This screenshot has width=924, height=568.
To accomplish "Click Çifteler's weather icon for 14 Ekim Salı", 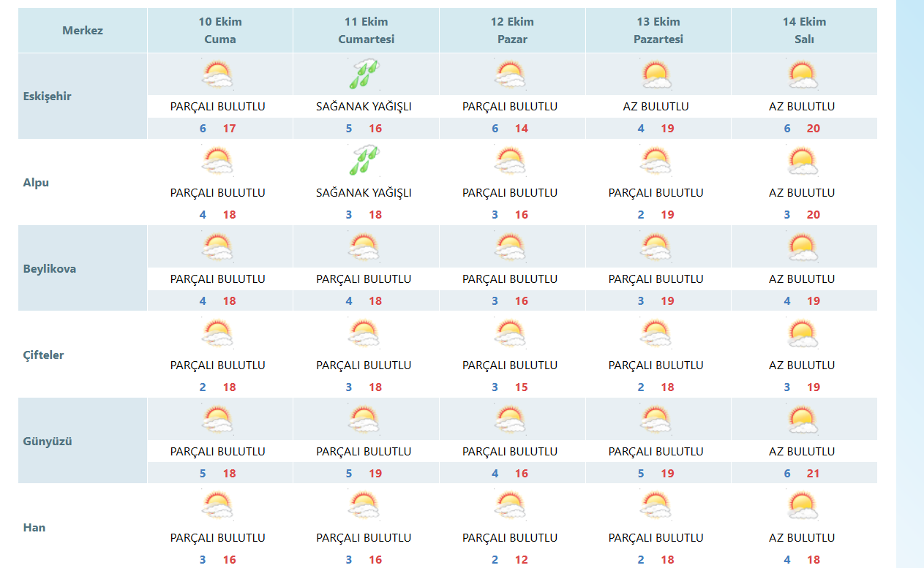I will [x=803, y=333].
